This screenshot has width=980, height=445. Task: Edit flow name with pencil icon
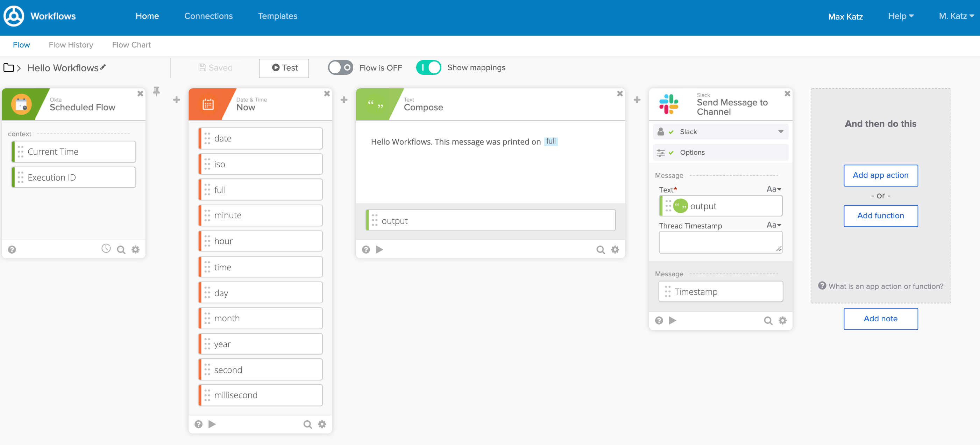tap(103, 67)
